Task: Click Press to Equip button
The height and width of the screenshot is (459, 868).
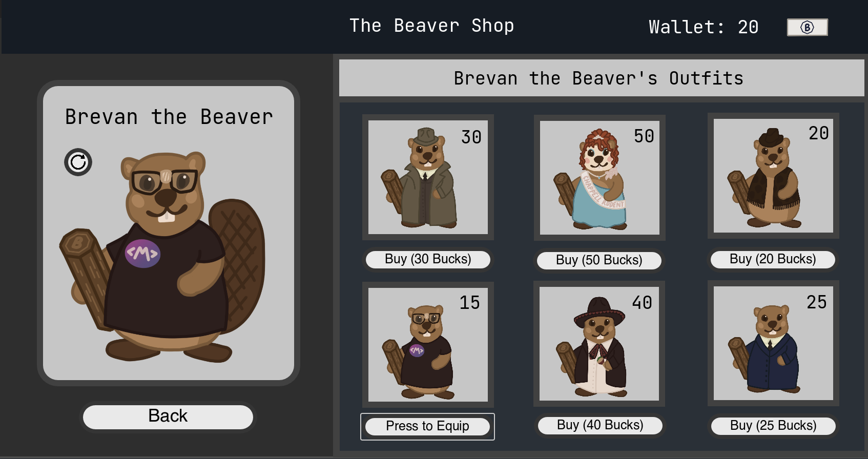Action: 427,426
